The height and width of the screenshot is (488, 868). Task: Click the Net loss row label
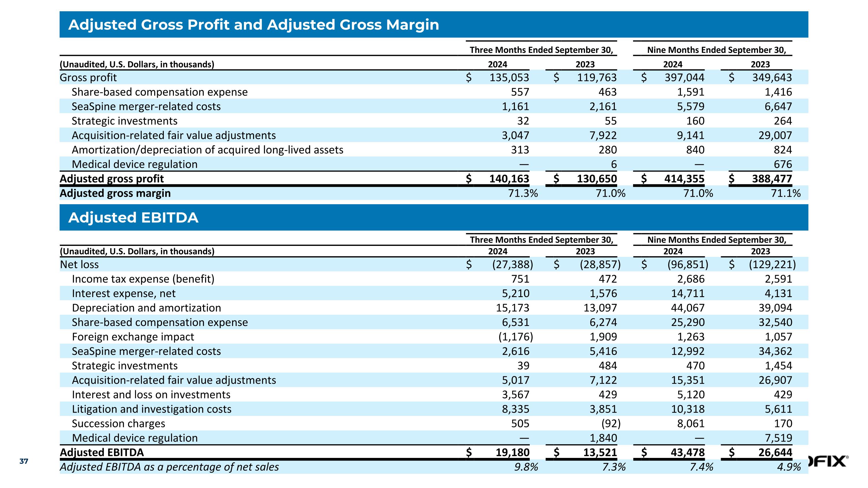point(79,264)
